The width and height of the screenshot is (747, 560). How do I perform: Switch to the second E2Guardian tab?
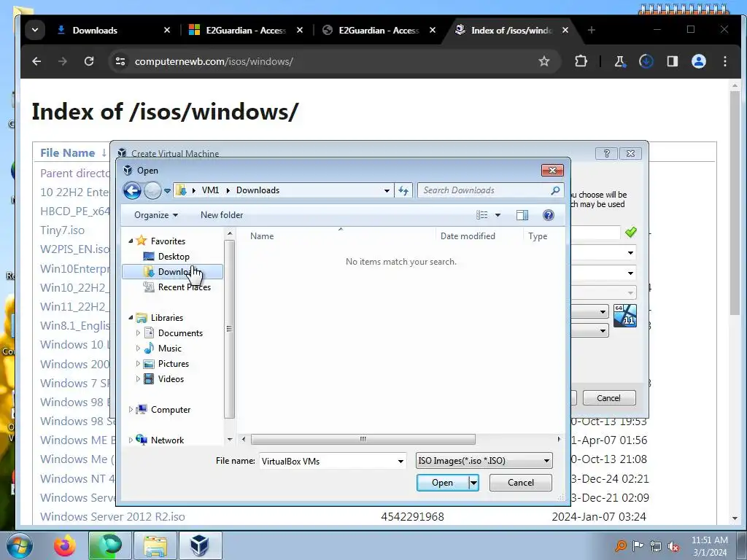pyautogui.click(x=379, y=30)
